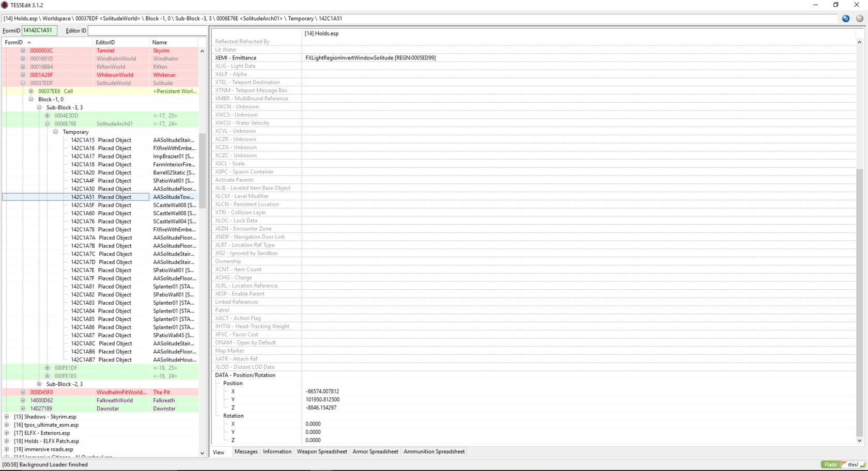Expand the 14000D62 FalkreathWorld node
The width and height of the screenshot is (868, 471).
tap(23, 400)
